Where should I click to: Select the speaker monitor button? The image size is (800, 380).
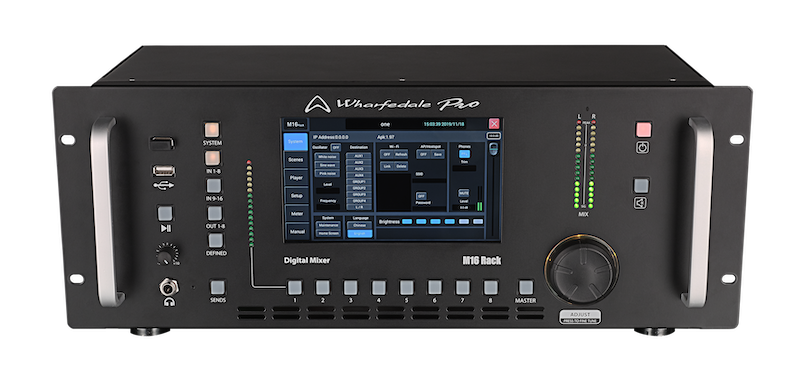pos(641,185)
